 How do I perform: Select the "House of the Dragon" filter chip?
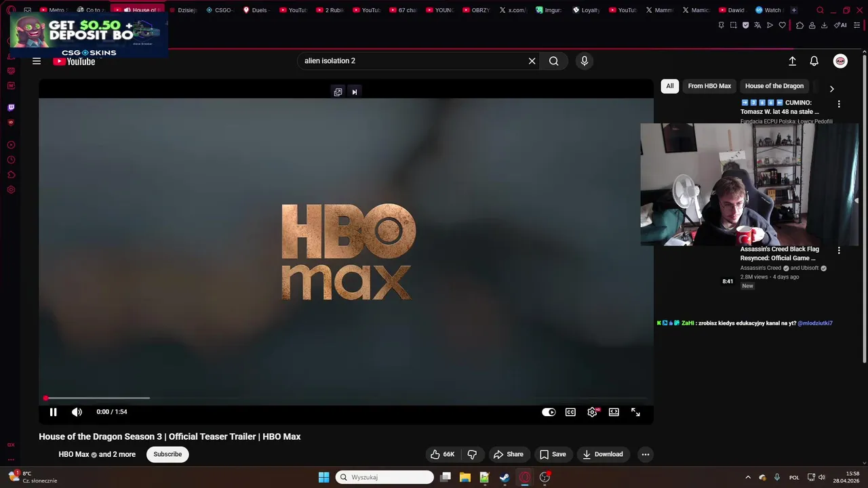pyautogui.click(x=774, y=86)
